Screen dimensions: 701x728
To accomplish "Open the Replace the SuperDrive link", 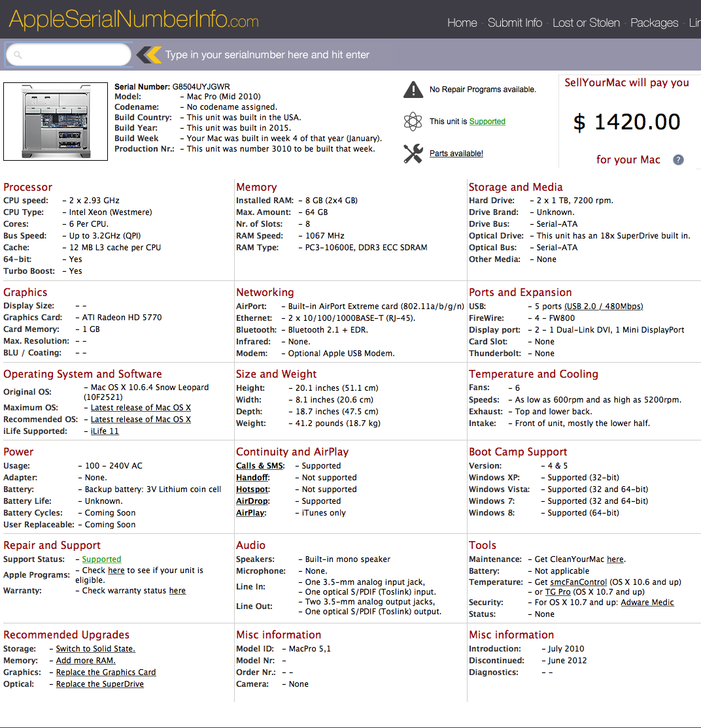I will tap(100, 684).
